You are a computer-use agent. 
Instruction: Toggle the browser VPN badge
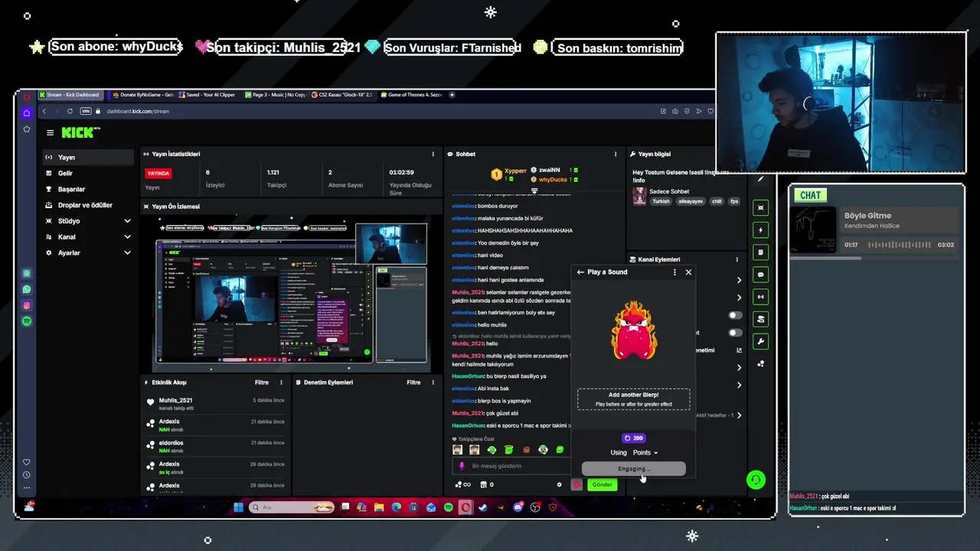pyautogui.click(x=86, y=111)
